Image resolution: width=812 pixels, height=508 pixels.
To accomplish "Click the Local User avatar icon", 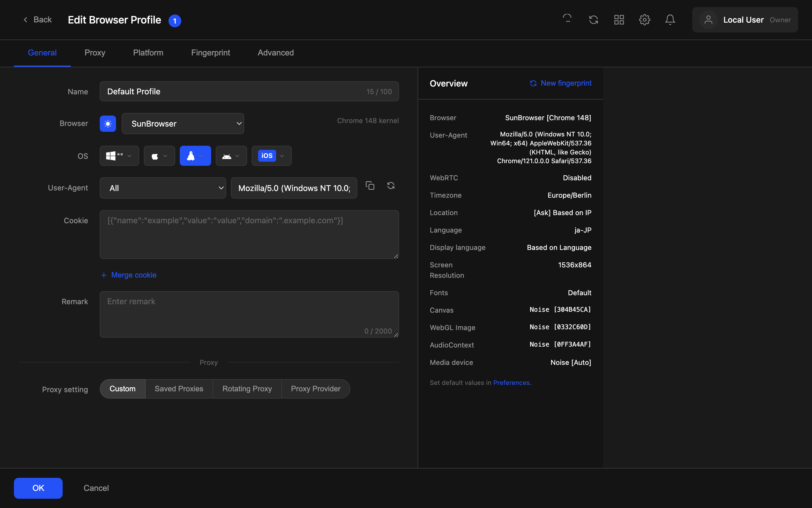I will pos(708,20).
